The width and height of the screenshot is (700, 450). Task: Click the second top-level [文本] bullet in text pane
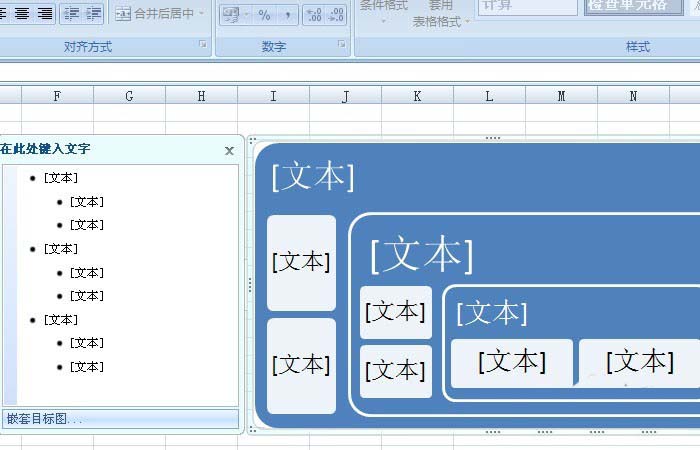point(61,249)
